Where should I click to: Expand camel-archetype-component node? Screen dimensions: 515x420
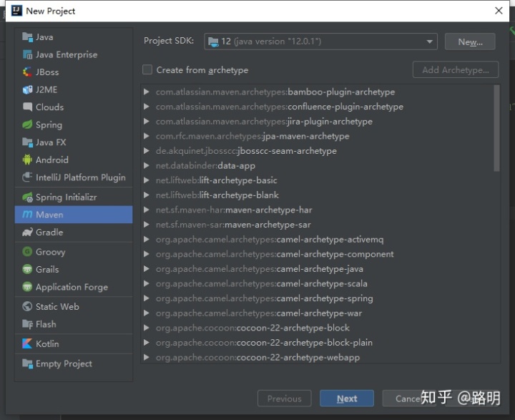click(147, 254)
